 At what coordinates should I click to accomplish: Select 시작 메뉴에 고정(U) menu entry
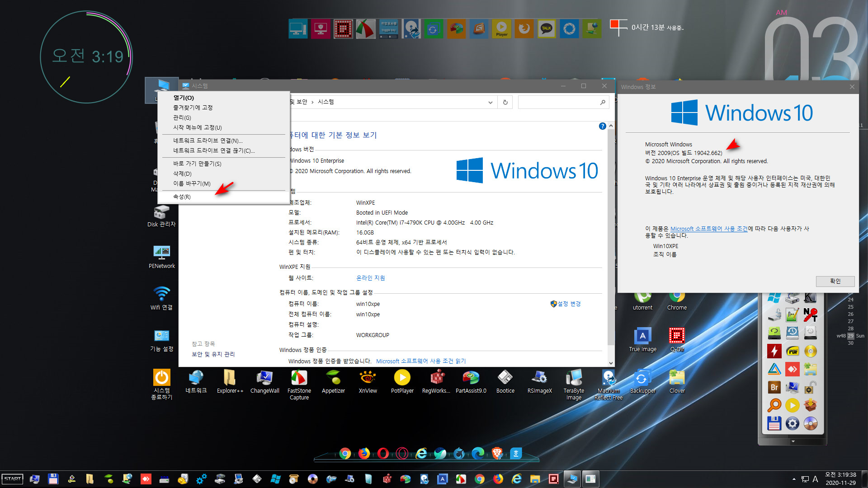pyautogui.click(x=223, y=127)
